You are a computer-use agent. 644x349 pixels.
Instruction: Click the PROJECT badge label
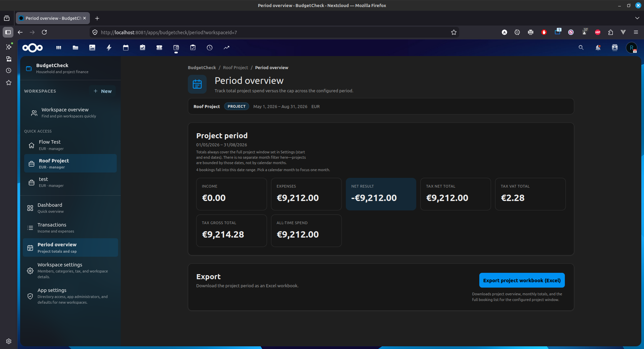(x=236, y=106)
